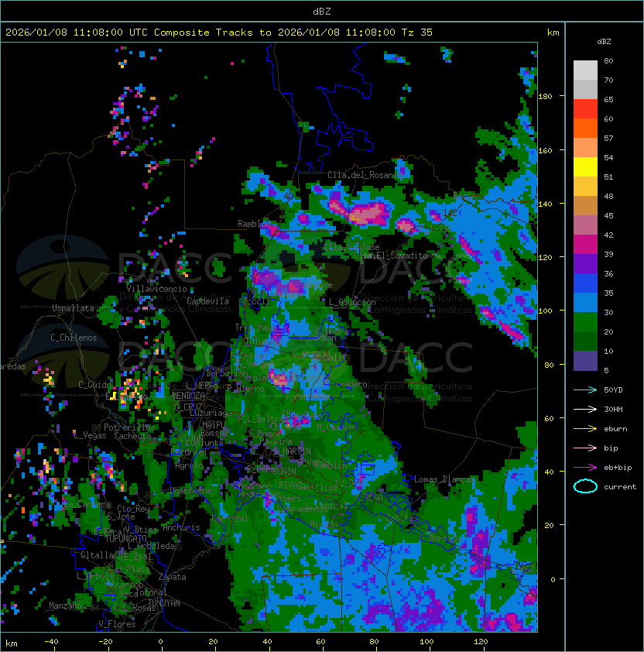Click the 'eburn' legend label

tap(615, 429)
